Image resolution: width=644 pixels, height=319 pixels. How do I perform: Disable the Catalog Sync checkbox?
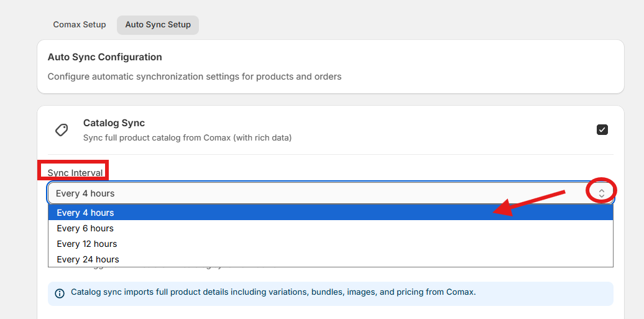pos(602,129)
